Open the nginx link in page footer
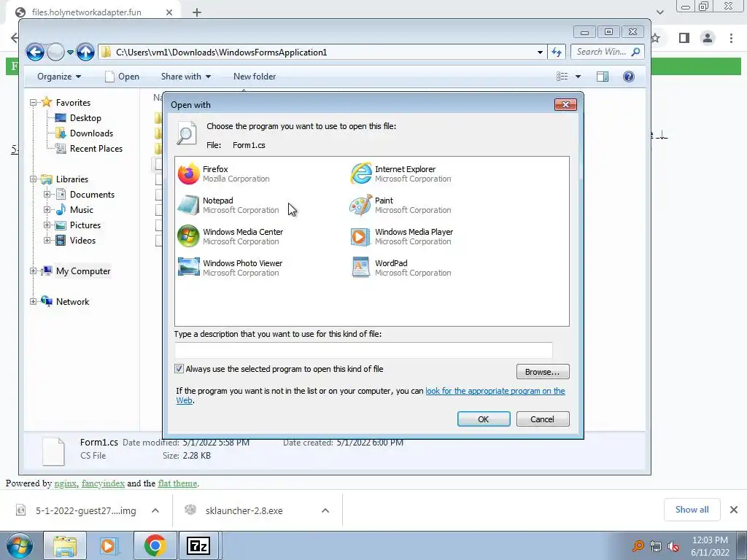This screenshot has height=560, width=747. 65,483
